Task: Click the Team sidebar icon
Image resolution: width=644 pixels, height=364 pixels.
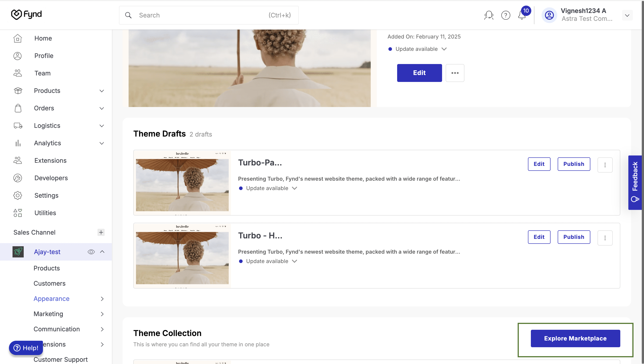Action: [x=17, y=73]
